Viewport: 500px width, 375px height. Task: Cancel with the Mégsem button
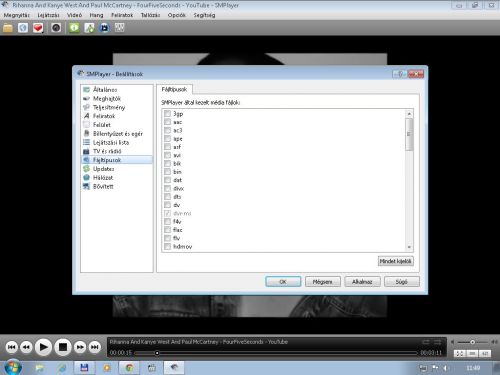(x=323, y=282)
